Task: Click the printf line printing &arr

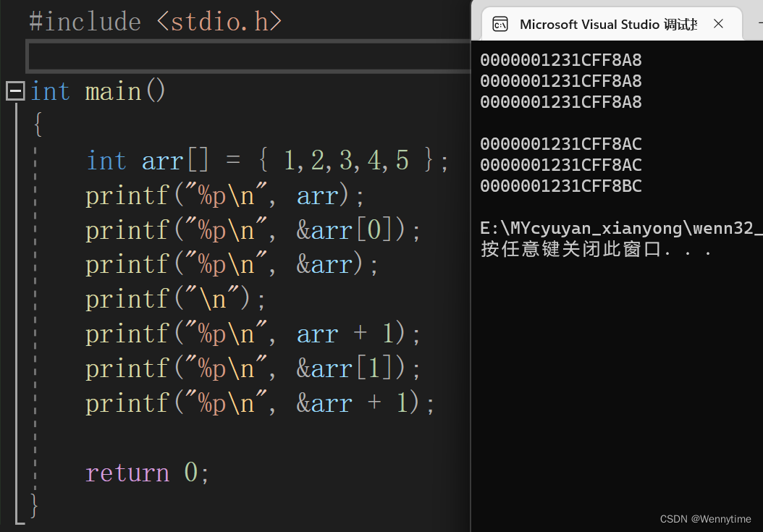Action: [x=232, y=264]
